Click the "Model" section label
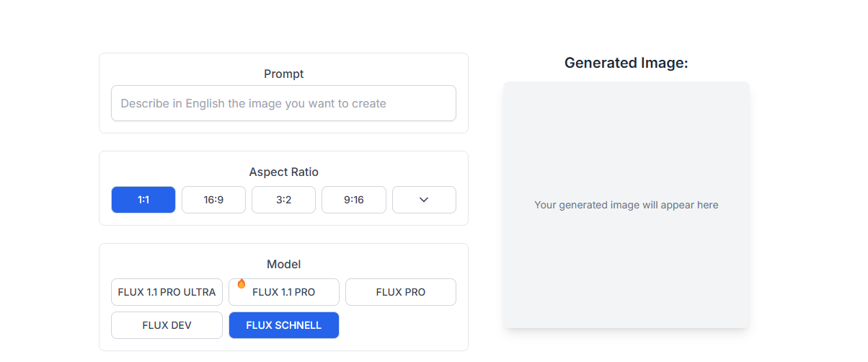Image resolution: width=868 pixels, height=362 pixels. click(284, 264)
